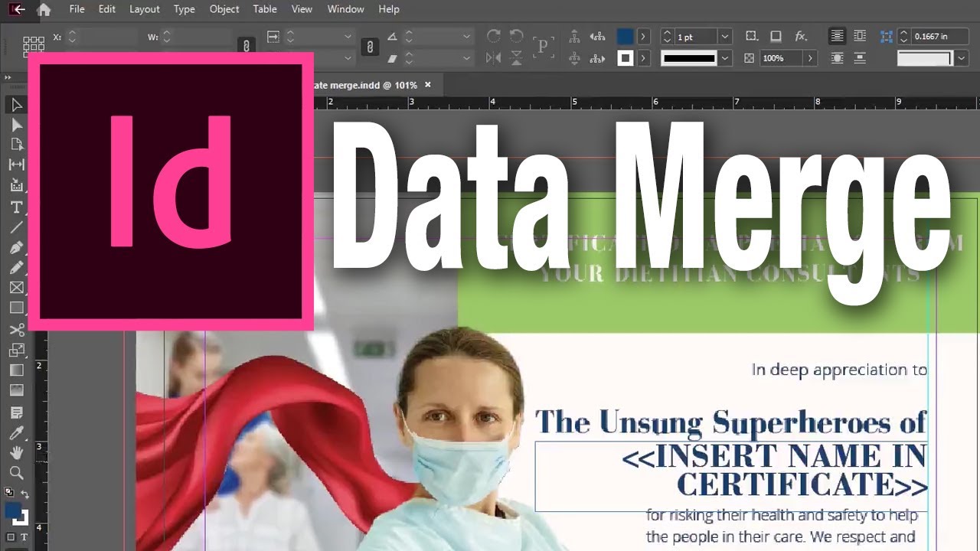Open the Window menu

click(345, 9)
